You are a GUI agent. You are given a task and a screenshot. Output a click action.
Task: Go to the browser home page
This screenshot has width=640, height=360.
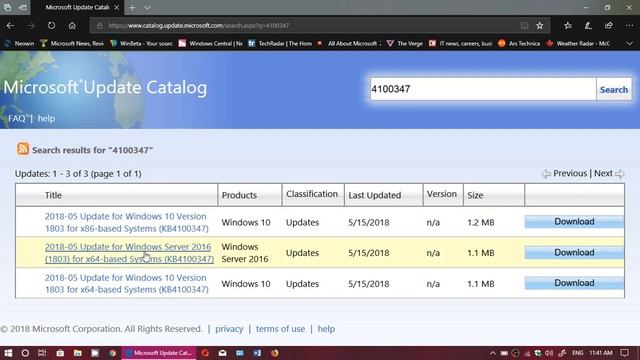pyautogui.click(x=72, y=25)
